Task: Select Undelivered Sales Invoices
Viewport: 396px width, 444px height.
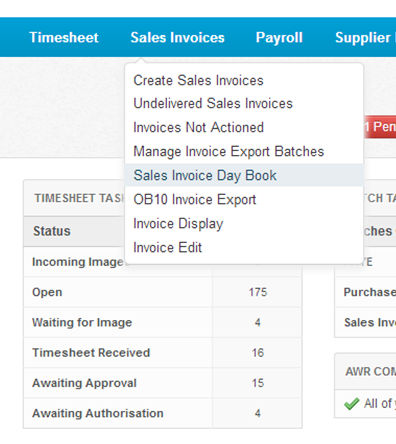Action: coord(213,103)
